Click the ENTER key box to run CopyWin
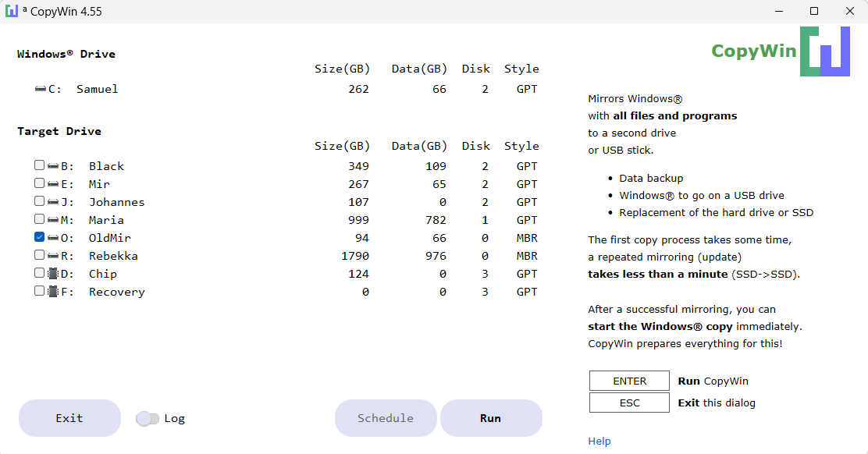Screen dimensions: 868x454 pyautogui.click(x=629, y=381)
